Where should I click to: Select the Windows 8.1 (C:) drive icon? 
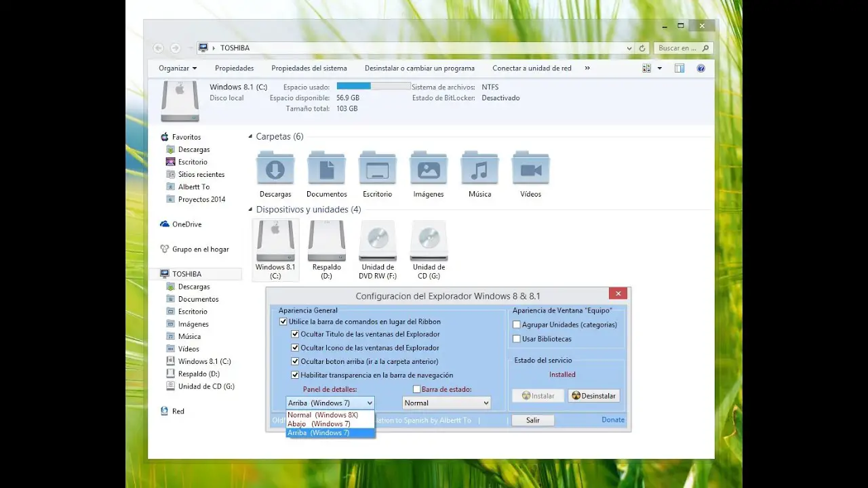(x=275, y=241)
